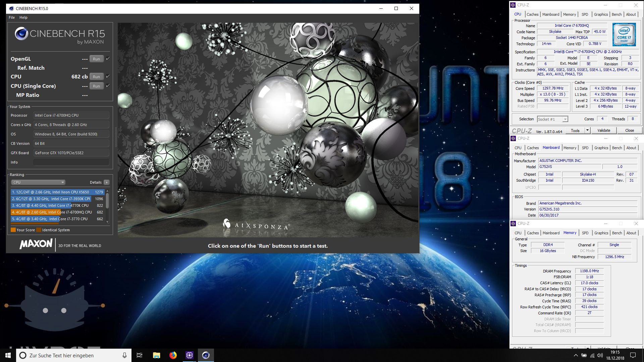This screenshot has width=644, height=362.
Task: Open Caches tab in Memory CPU-Z window
Action: [533, 233]
